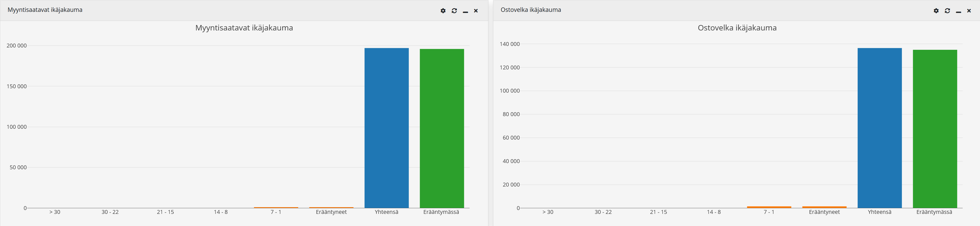This screenshot has width=980, height=226.
Task: Minimize the Myyntisaatavat ikäjakauma panel
Action: (465, 11)
